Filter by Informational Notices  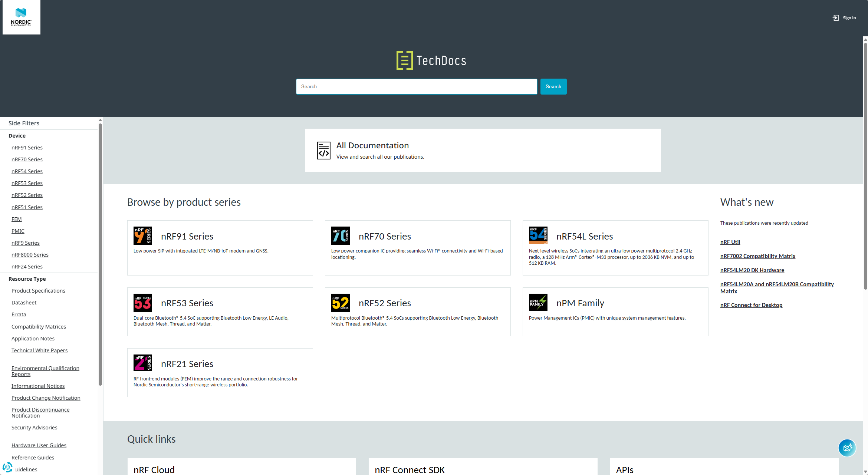pyautogui.click(x=38, y=386)
